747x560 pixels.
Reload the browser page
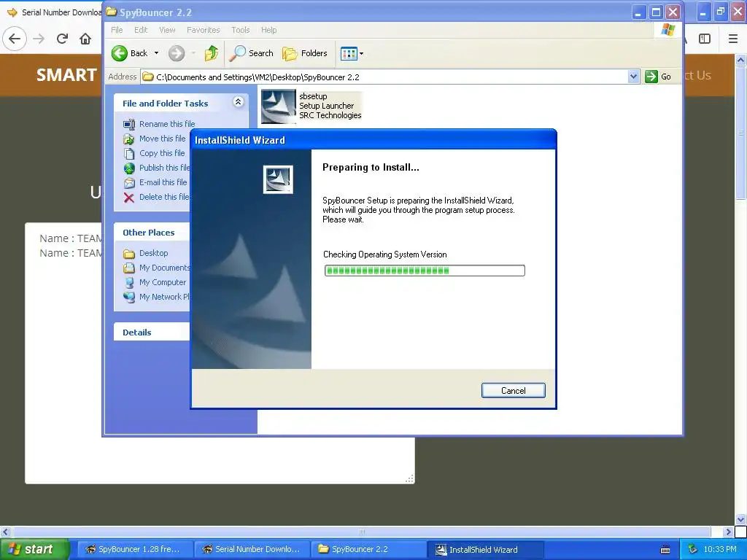[62, 39]
